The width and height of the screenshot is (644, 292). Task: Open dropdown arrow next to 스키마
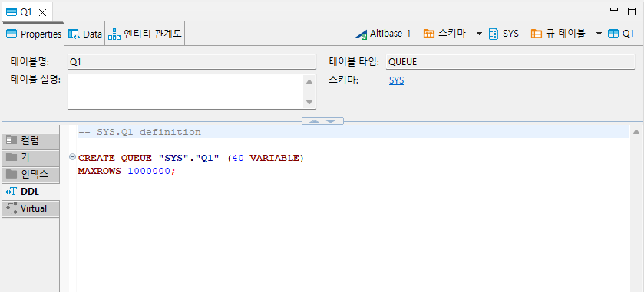coord(479,34)
